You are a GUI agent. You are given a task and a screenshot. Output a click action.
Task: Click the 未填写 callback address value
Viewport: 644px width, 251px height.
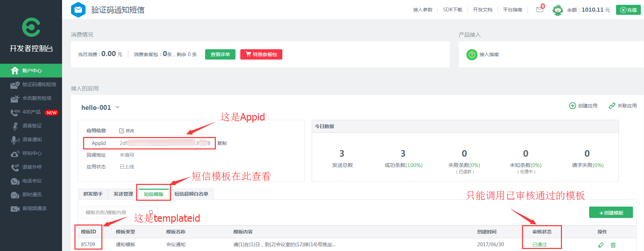(x=127, y=155)
